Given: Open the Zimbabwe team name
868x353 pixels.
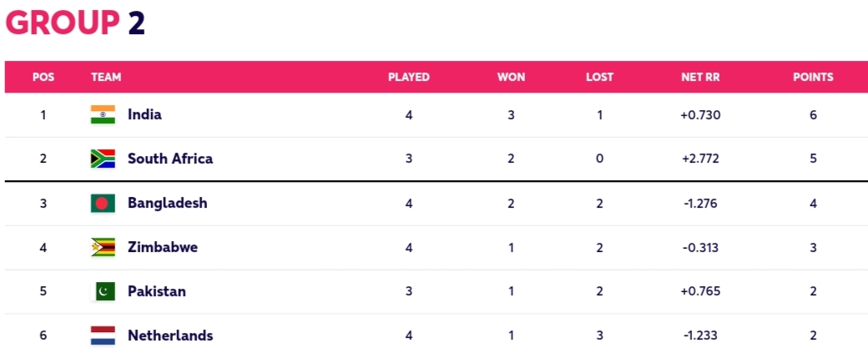Looking at the screenshot, I should point(163,247).
